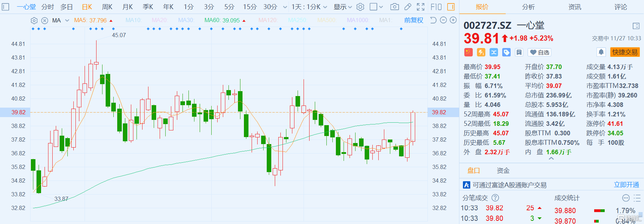Toggle the MA500 moving average line
This screenshot has width=644, height=224.
point(327,20)
